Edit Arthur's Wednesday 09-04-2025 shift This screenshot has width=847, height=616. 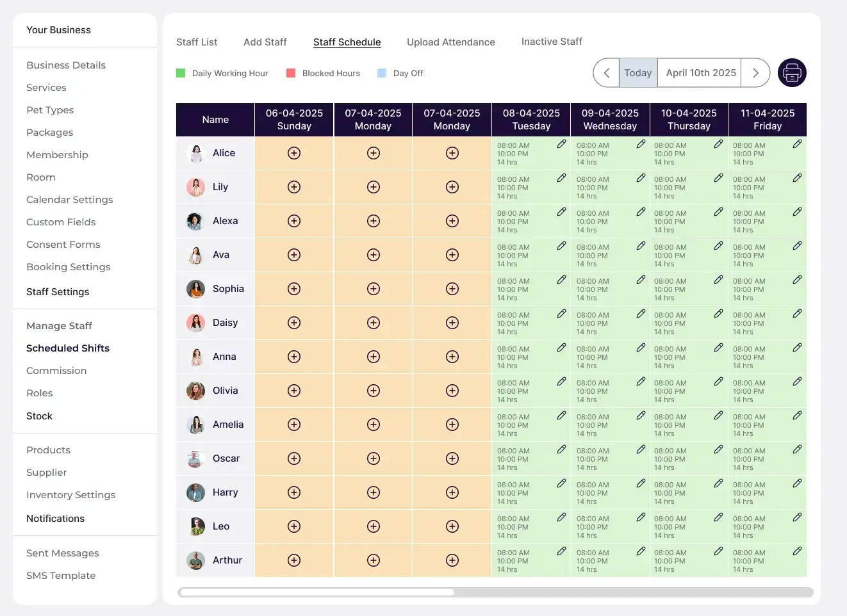point(641,551)
